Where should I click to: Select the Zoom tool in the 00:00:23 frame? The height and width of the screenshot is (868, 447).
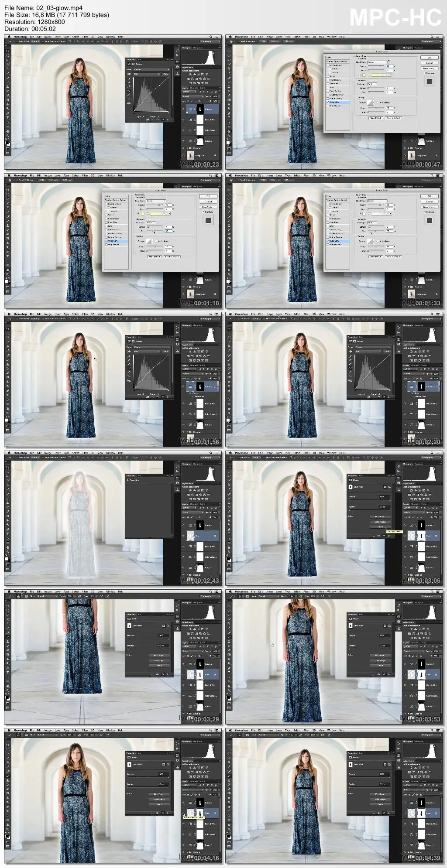[x=8, y=136]
